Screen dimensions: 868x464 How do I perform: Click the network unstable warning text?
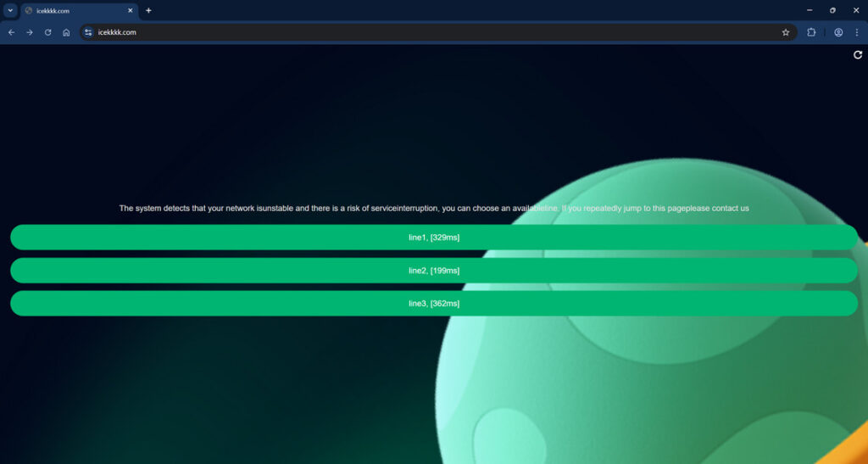tap(434, 208)
